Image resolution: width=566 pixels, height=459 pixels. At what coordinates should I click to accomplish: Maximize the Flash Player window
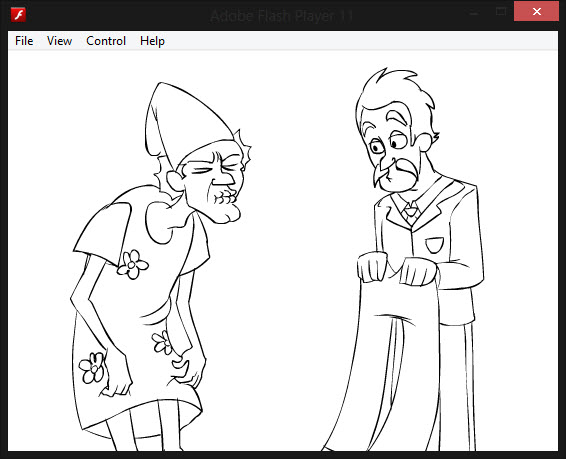(501, 12)
